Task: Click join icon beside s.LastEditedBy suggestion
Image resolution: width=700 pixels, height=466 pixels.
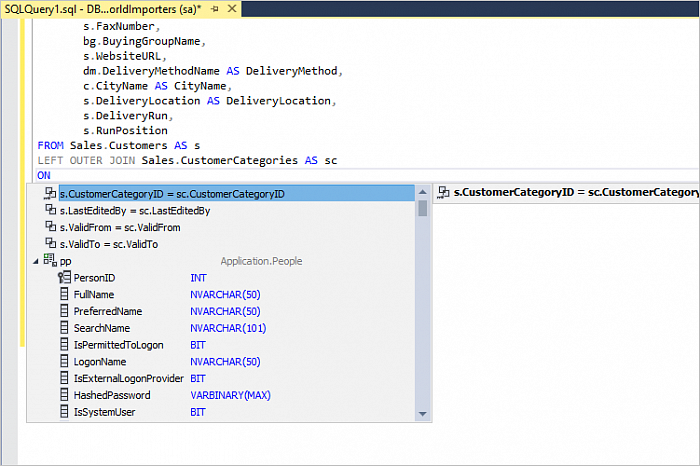Action: 50,211
